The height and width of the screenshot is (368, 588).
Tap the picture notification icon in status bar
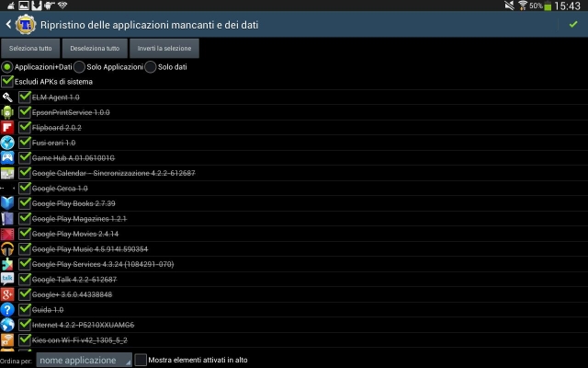(24, 6)
